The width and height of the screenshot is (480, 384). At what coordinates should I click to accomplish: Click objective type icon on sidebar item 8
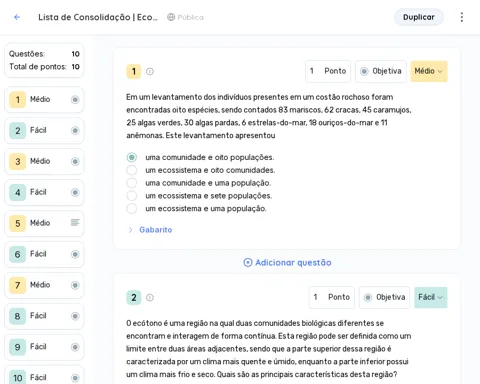tap(75, 316)
